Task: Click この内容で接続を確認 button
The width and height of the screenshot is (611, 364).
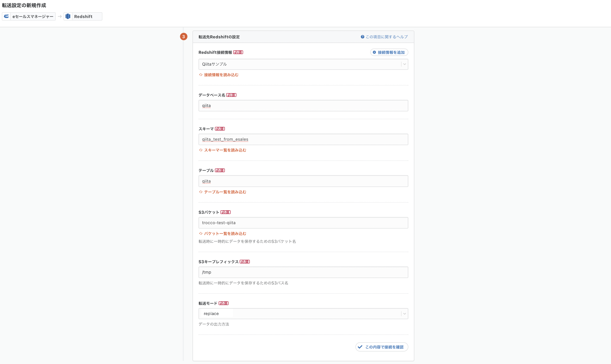Action: tap(382, 347)
